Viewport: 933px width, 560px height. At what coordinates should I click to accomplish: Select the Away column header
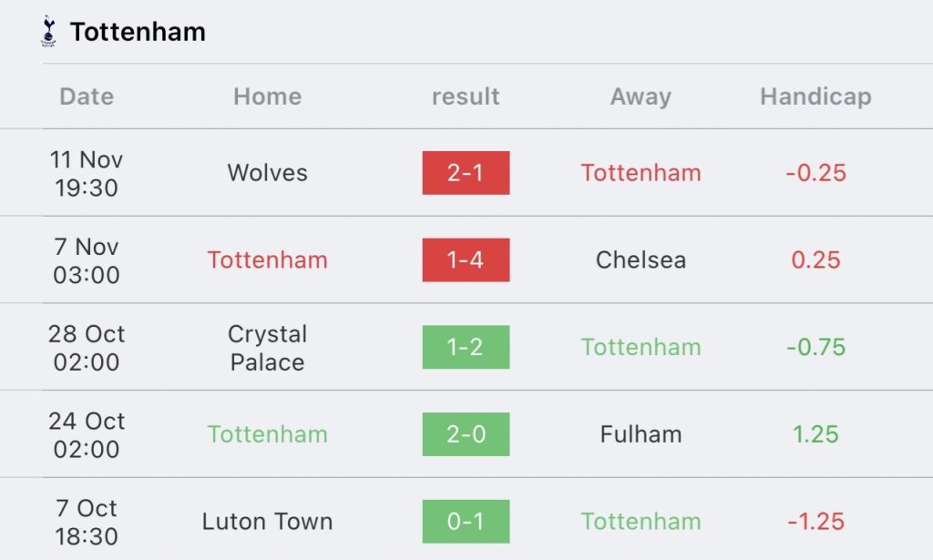point(641,97)
